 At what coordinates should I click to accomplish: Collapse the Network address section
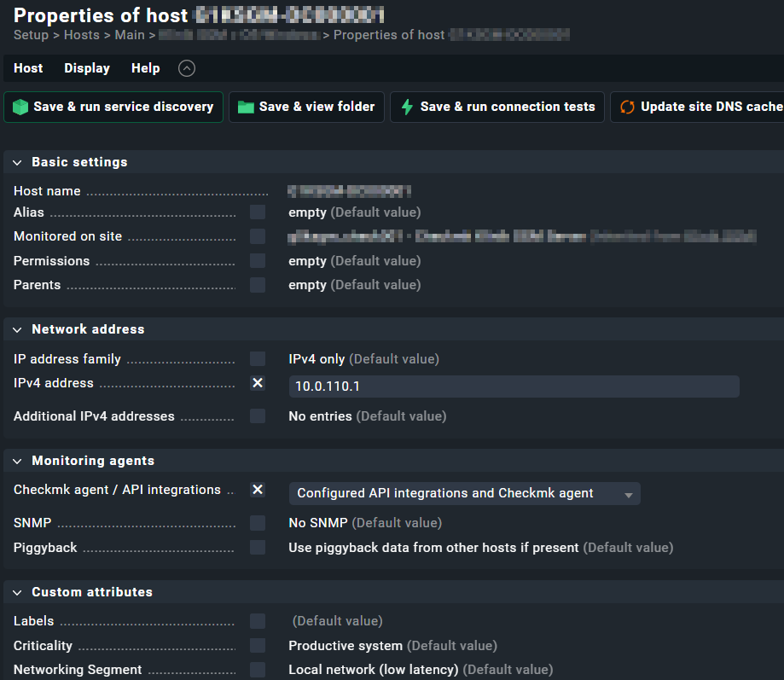17,329
